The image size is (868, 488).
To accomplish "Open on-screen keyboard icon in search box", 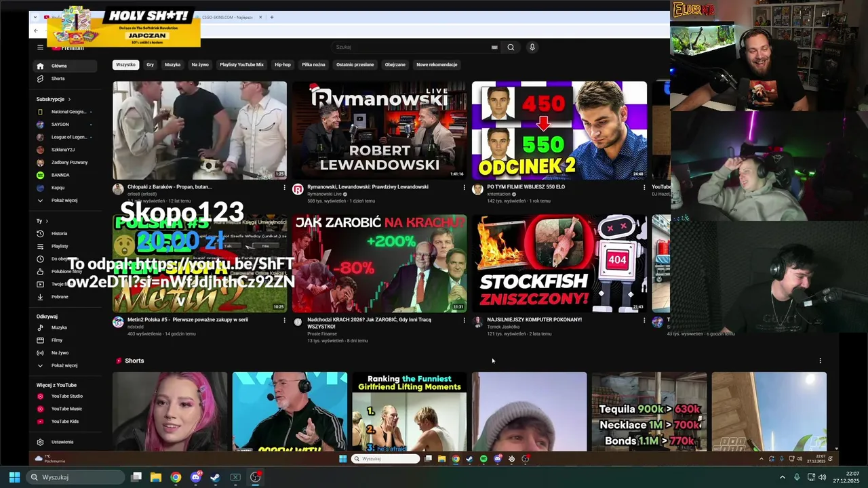I will [x=494, y=47].
